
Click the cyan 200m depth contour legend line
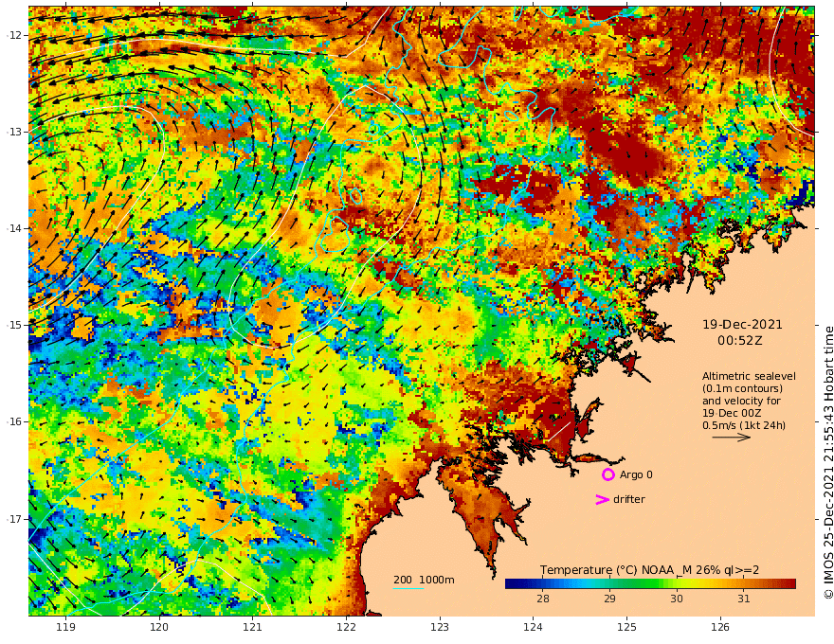pyautogui.click(x=408, y=588)
